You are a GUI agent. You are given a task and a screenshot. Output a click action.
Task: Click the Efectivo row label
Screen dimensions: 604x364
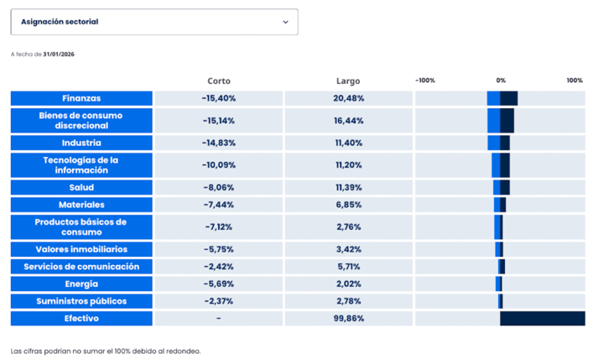(81, 319)
